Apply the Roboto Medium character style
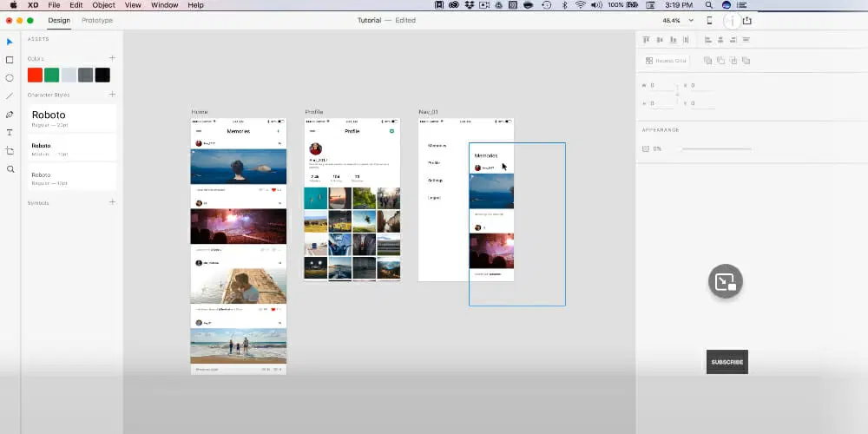This screenshot has width=868, height=434. pyautogui.click(x=72, y=149)
